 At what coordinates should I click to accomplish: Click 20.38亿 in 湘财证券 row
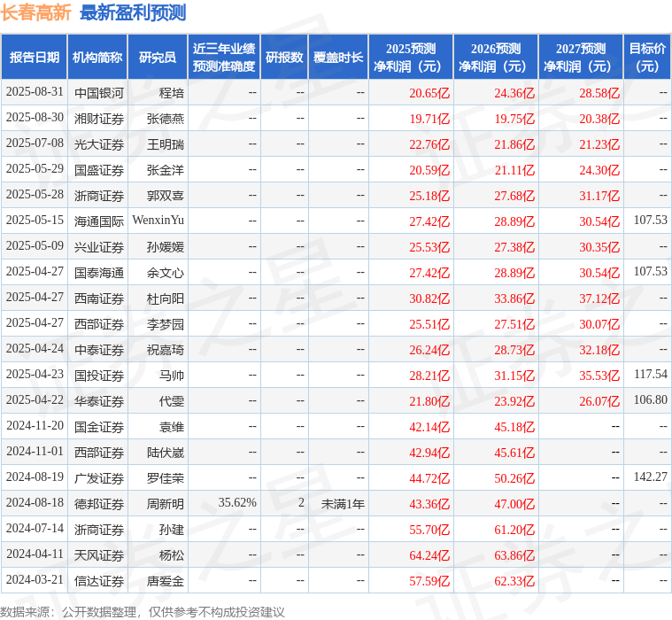(599, 119)
